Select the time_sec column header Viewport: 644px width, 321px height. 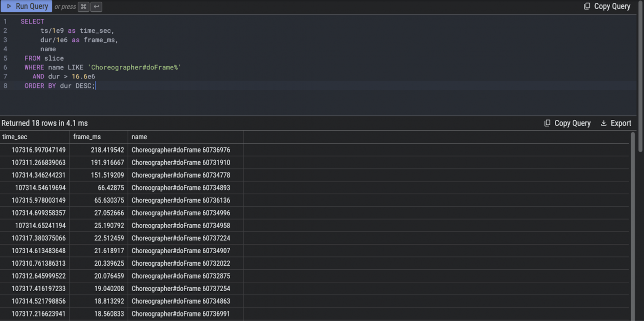coord(15,137)
